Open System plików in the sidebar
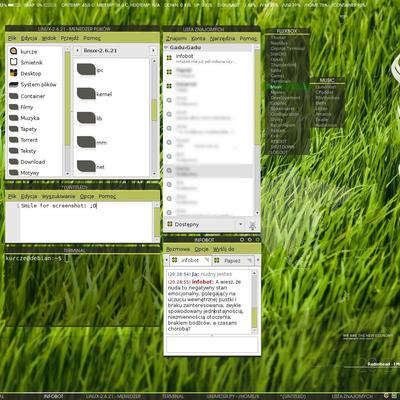Viewport: 400px width, 400px height. pos(33,85)
